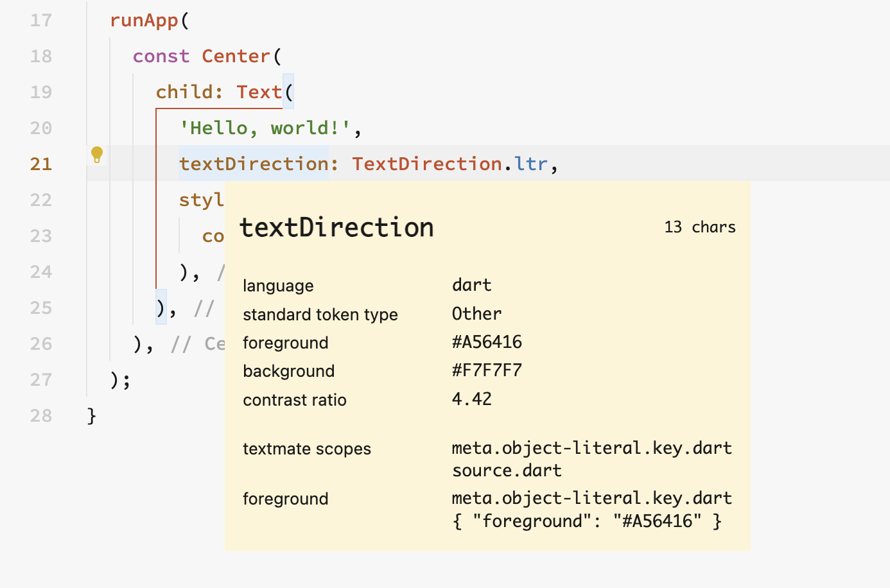
Task: Click the style property on line 22
Action: pyautogui.click(x=199, y=200)
